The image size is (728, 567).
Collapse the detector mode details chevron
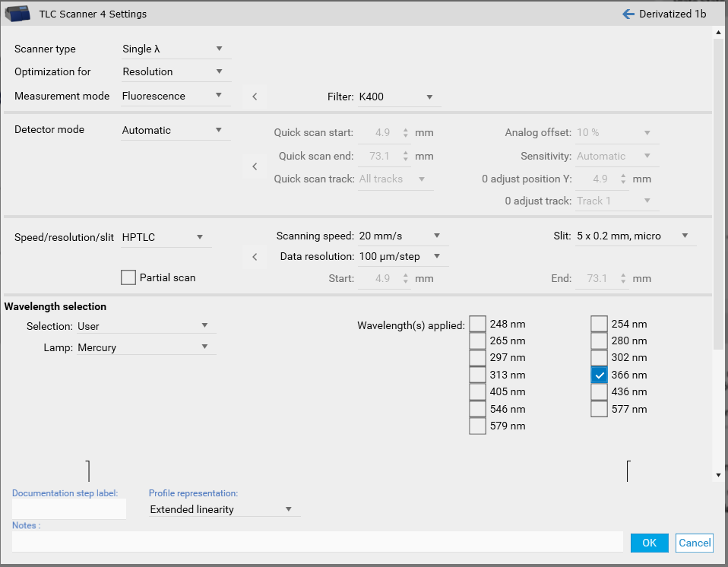(255, 166)
